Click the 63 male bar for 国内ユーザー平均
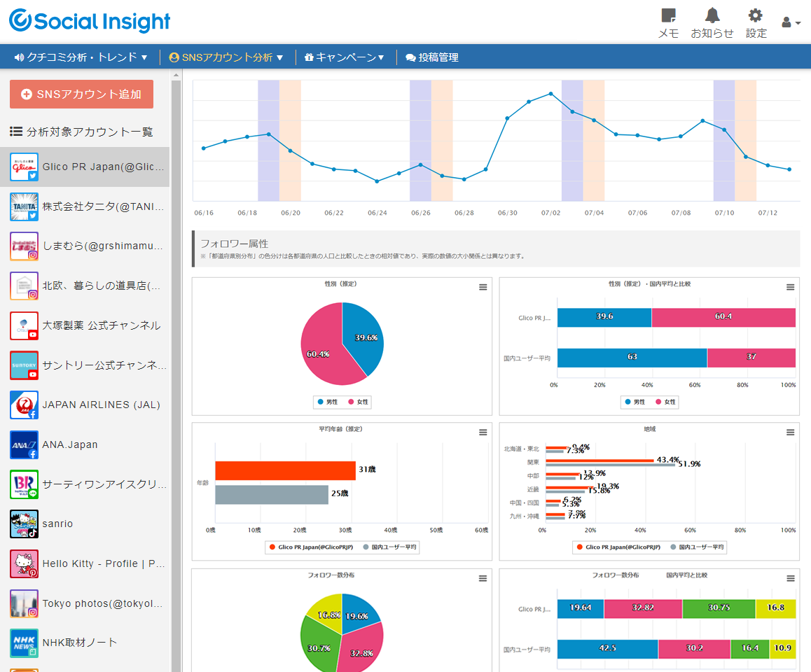This screenshot has height=672, width=811. tap(632, 358)
